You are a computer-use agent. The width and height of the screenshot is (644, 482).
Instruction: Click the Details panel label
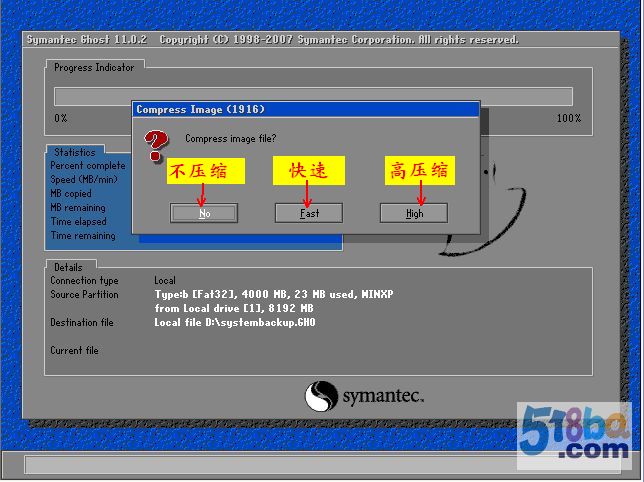68,267
